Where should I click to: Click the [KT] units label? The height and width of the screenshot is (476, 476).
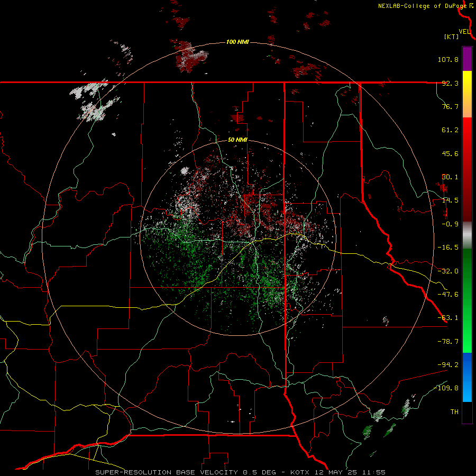point(451,36)
